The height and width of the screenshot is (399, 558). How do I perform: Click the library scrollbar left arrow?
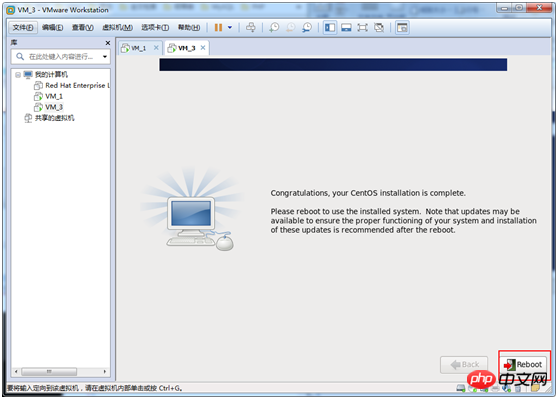16,372
